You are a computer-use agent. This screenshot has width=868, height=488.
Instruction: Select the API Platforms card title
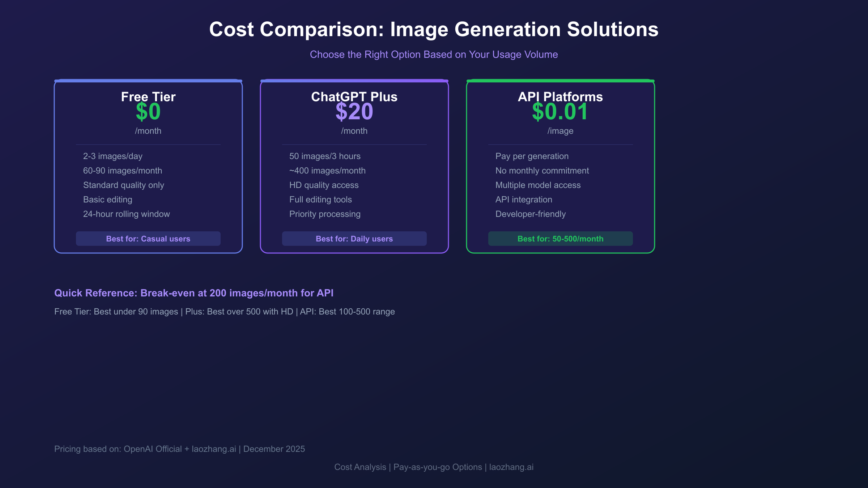click(560, 97)
